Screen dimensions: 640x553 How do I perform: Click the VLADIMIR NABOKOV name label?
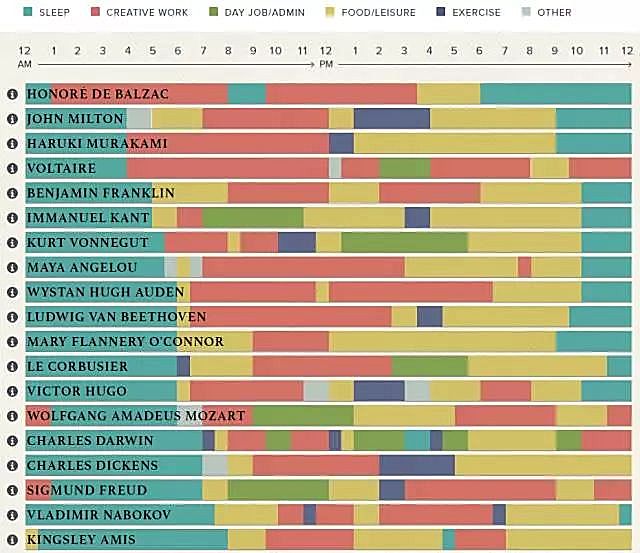(x=99, y=515)
